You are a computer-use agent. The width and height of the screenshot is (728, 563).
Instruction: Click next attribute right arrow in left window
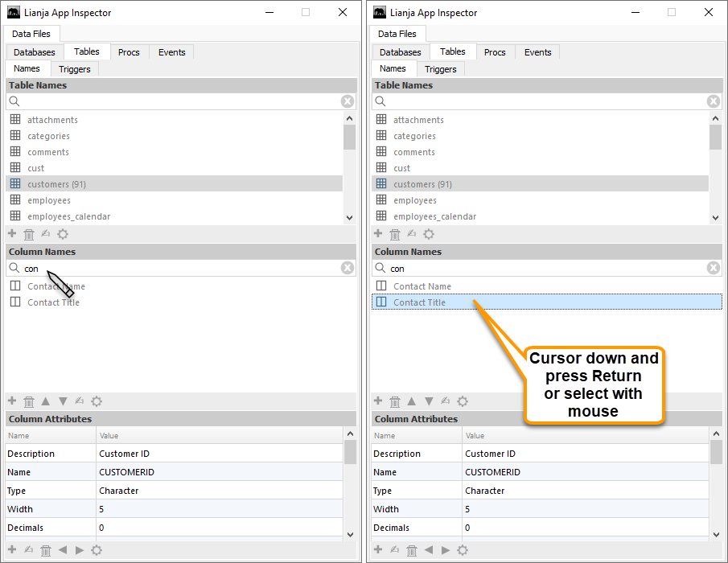[80, 550]
